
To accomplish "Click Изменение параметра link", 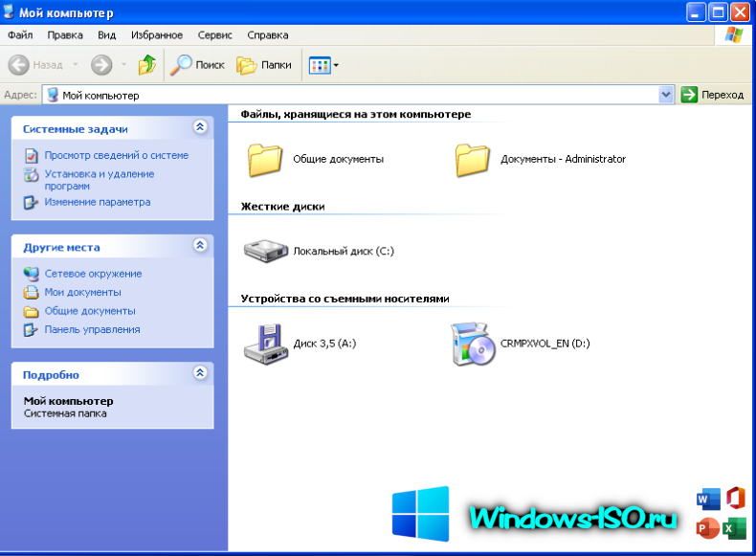I will [x=98, y=202].
